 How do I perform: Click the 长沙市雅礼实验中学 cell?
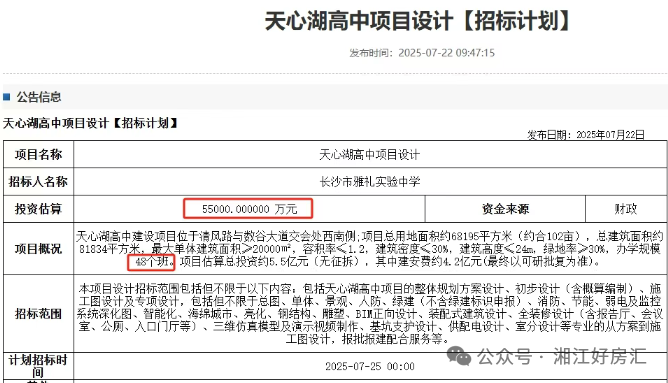coord(370,181)
